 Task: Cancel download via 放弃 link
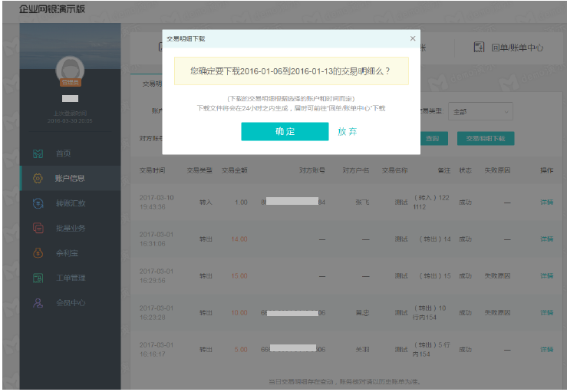pyautogui.click(x=347, y=132)
